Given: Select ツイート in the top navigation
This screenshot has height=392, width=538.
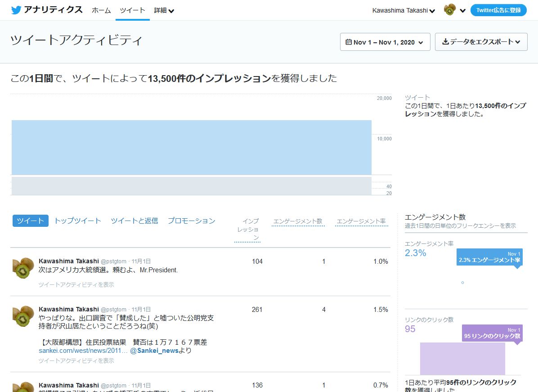Looking at the screenshot, I should click(x=132, y=10).
